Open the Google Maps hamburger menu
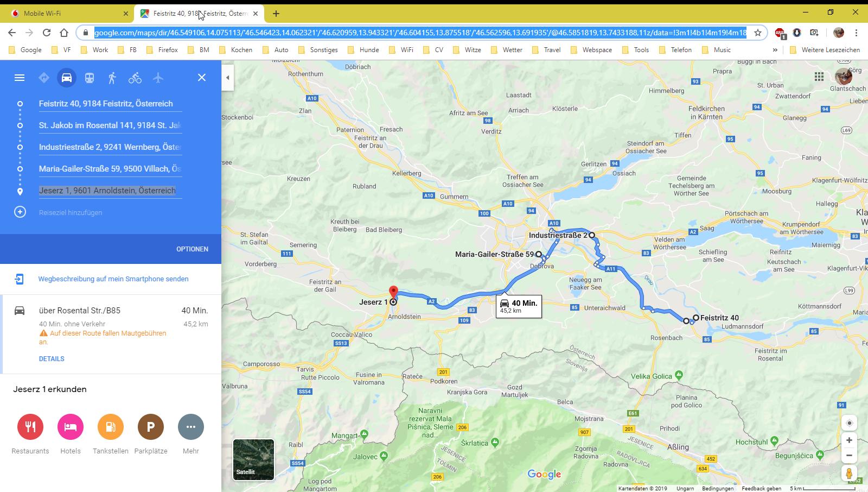This screenshot has height=492, width=868. 20,78
